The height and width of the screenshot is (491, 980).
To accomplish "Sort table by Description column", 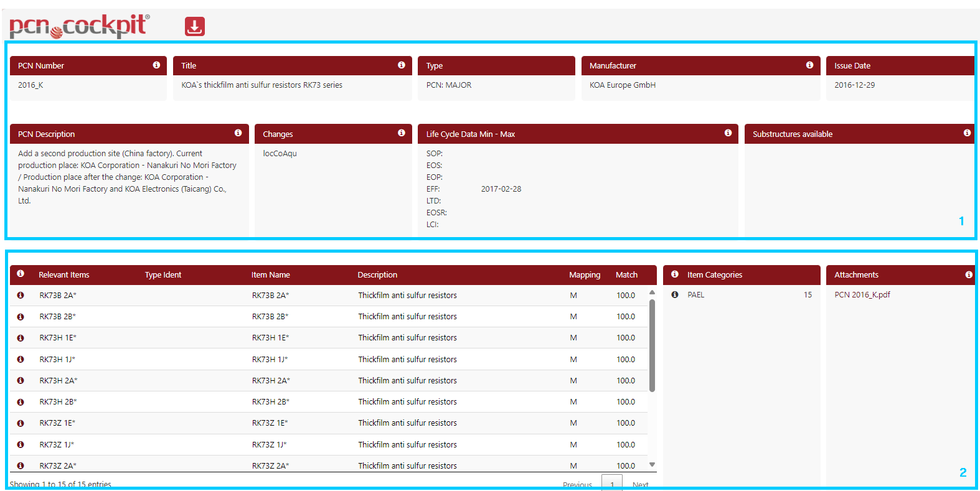I will pyautogui.click(x=377, y=274).
